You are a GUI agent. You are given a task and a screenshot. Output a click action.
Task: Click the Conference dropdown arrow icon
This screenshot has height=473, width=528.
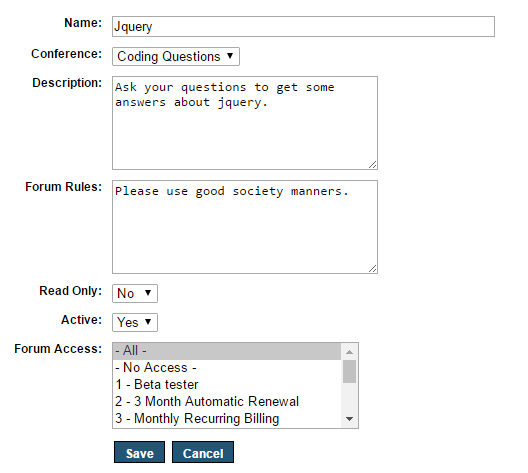point(230,56)
